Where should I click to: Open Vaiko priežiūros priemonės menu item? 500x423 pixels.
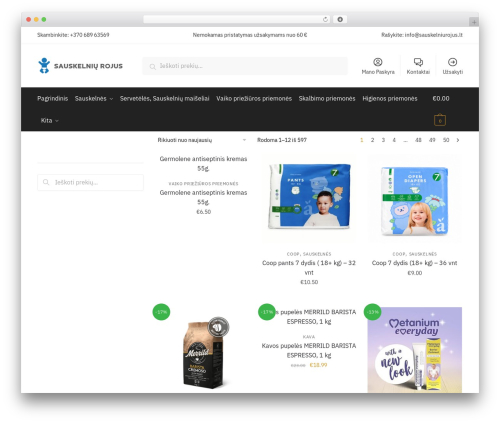(x=254, y=99)
